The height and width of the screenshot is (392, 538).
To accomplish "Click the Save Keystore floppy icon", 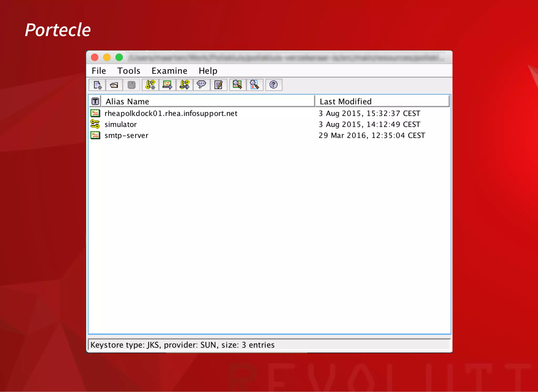I will [x=131, y=85].
